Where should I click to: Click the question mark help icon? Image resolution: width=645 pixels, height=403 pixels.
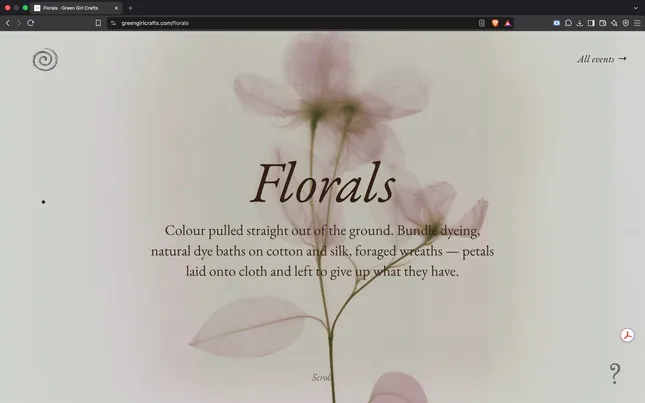[x=615, y=373]
